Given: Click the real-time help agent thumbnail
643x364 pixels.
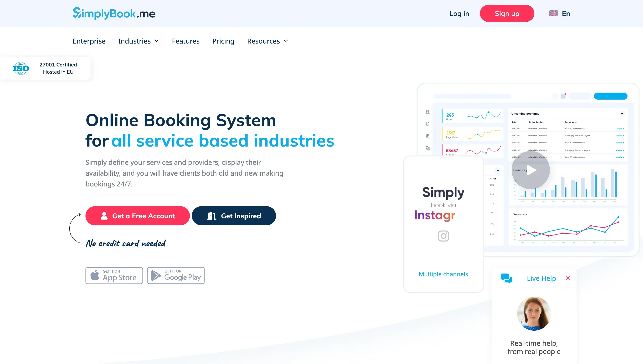Looking at the screenshot, I should [x=534, y=313].
